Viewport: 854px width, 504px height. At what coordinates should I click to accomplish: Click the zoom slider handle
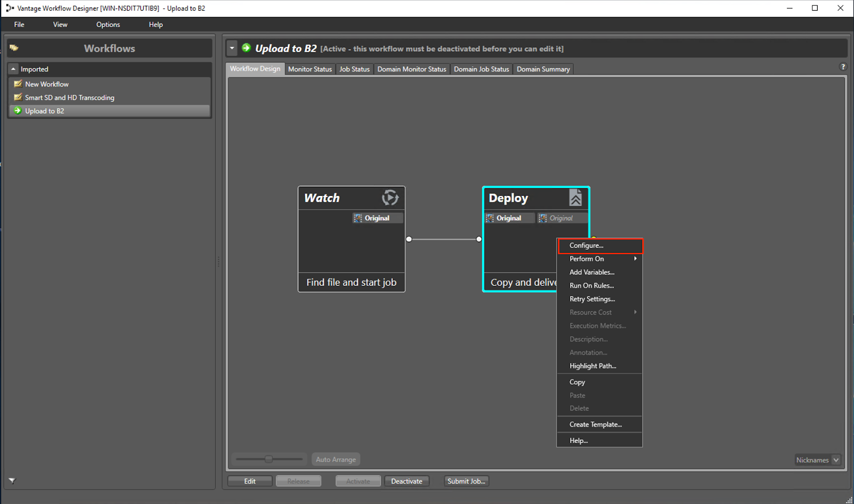(268, 459)
